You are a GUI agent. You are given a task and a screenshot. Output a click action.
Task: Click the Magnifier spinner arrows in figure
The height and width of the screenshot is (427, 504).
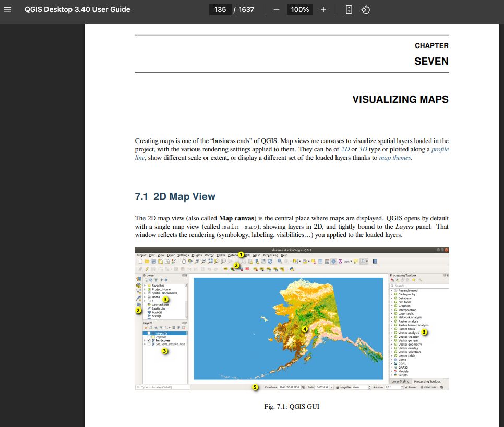coord(370,387)
